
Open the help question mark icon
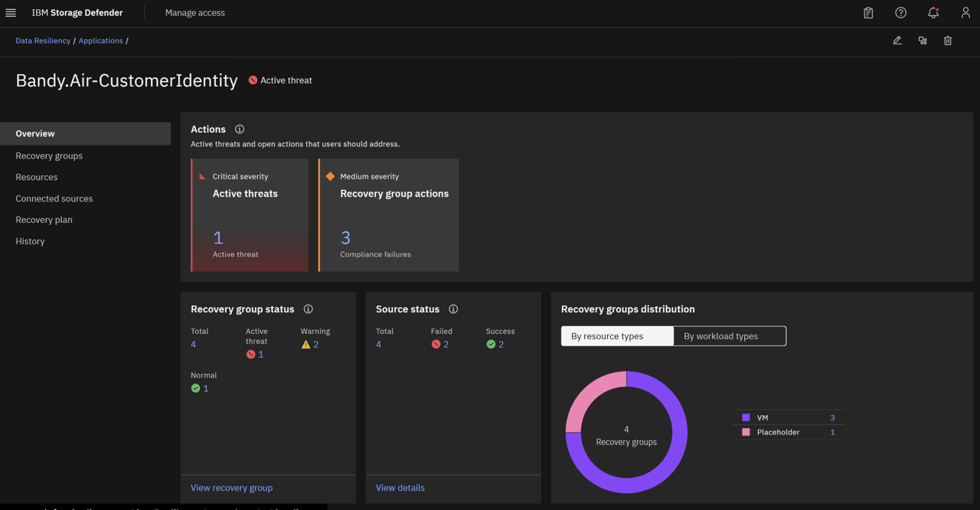pos(900,13)
